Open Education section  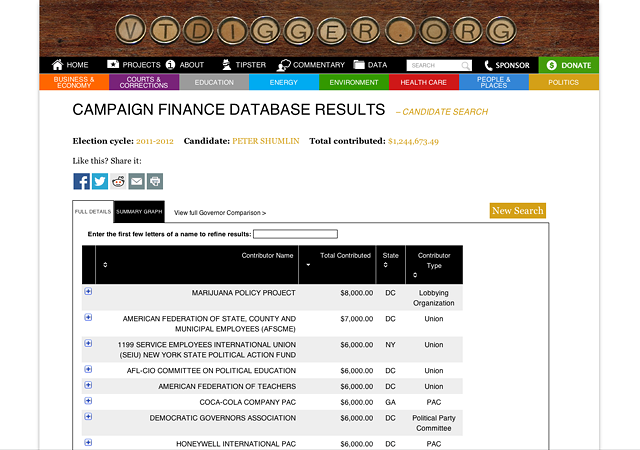pos(214,82)
